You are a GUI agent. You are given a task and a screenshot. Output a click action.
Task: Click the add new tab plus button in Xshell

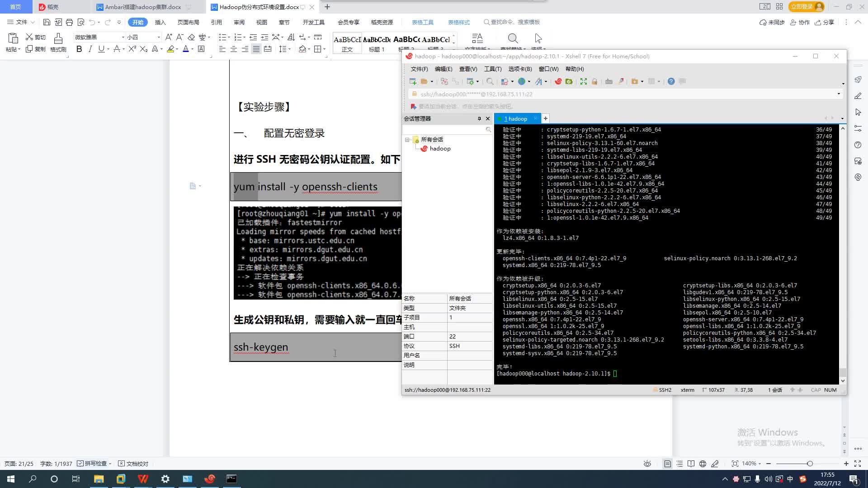pos(545,118)
